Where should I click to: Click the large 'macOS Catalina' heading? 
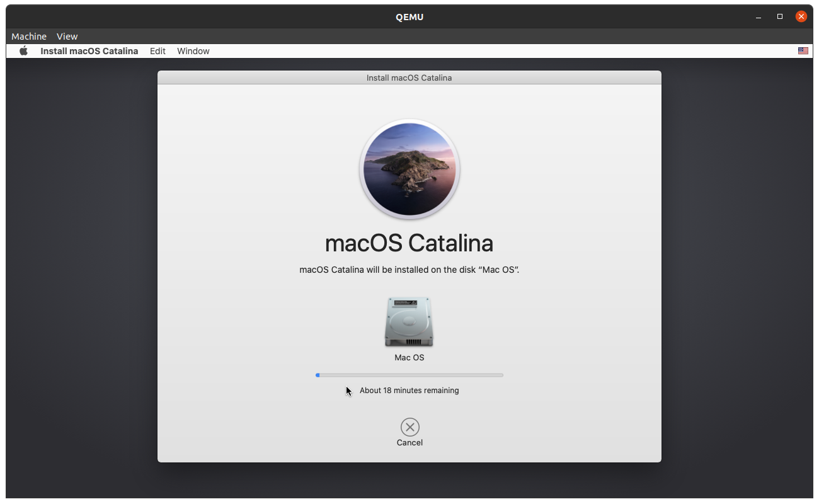tap(409, 243)
